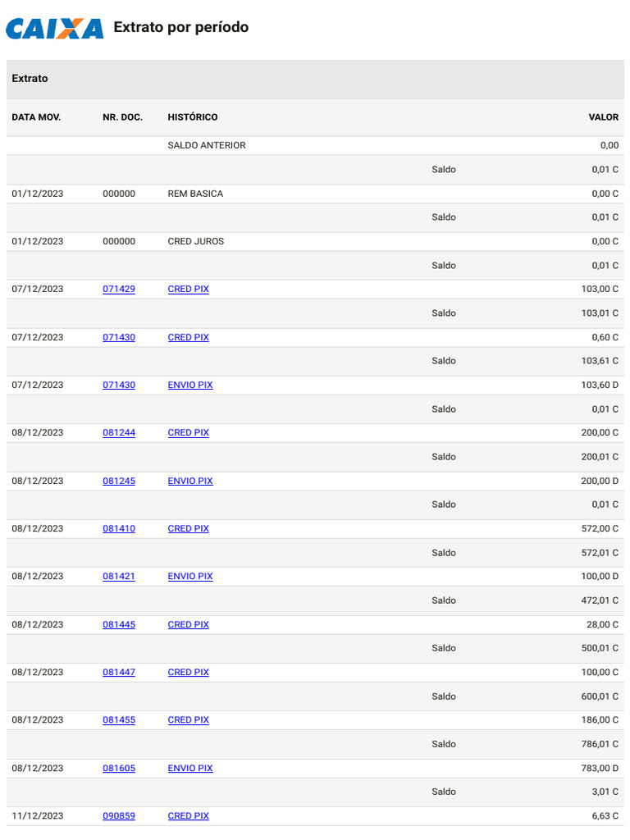Open CRED PIX entry for document 071429
Image resolution: width=630 pixels, height=840 pixels.
click(x=188, y=290)
